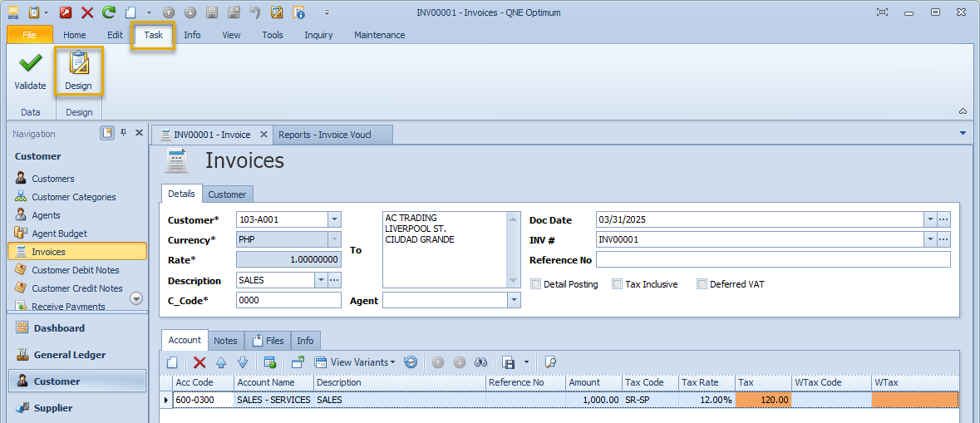Open the Agent dropdown

click(514, 301)
